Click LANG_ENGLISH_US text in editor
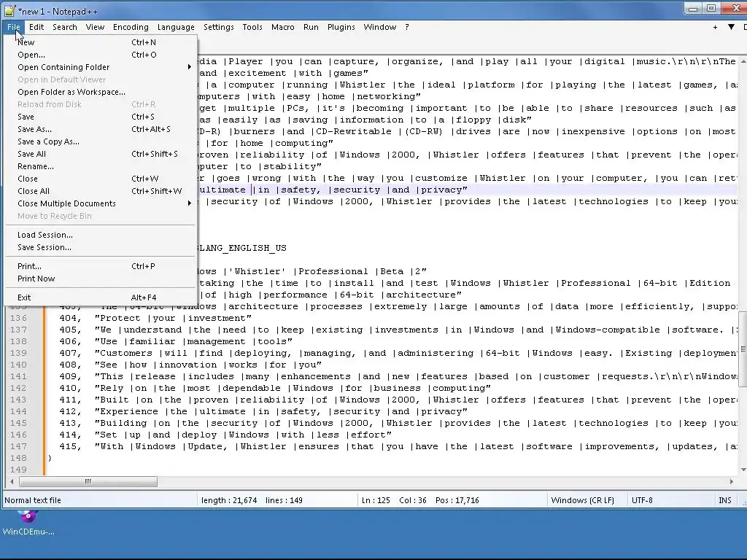This screenshot has height=560, width=747. pos(241,248)
